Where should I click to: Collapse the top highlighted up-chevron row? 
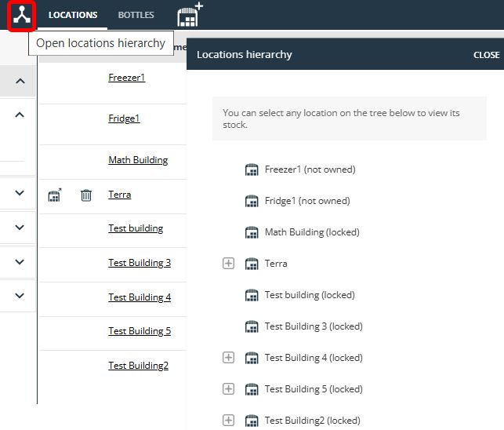coord(20,81)
